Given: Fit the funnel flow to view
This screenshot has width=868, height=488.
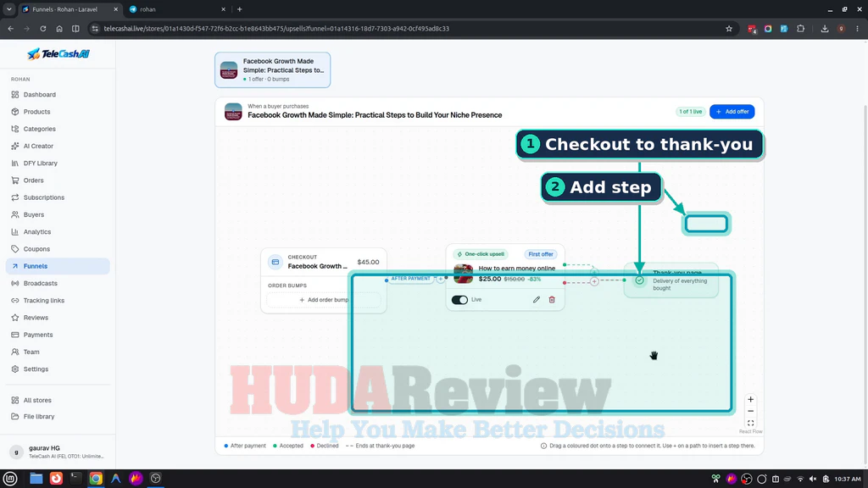Looking at the screenshot, I should (x=751, y=423).
